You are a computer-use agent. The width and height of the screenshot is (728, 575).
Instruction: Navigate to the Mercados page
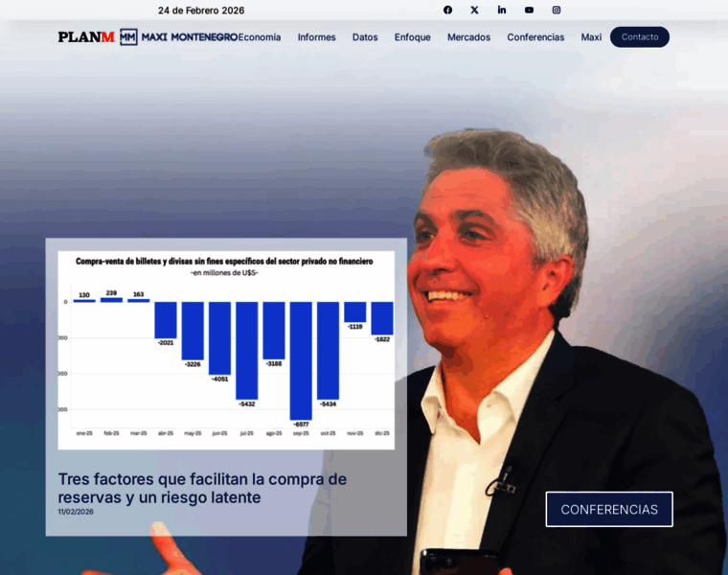click(x=468, y=37)
